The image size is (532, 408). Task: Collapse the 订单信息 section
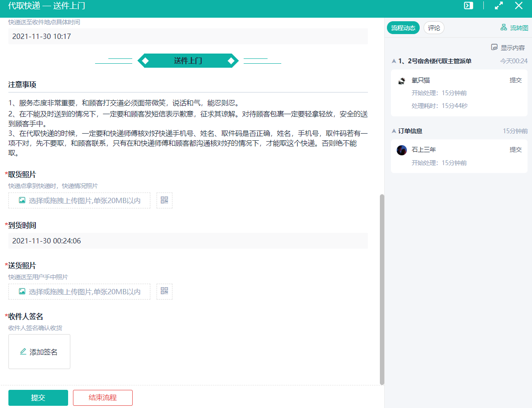(394, 131)
